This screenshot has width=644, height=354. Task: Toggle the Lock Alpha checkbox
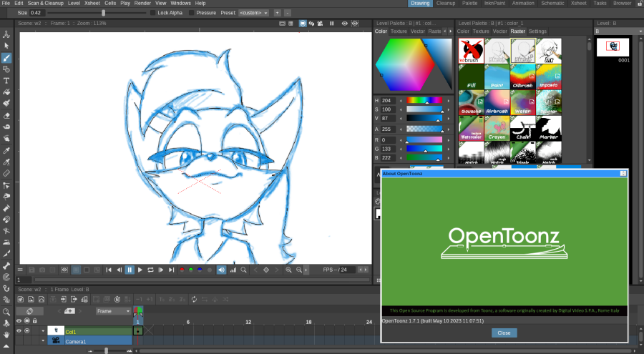coord(153,13)
